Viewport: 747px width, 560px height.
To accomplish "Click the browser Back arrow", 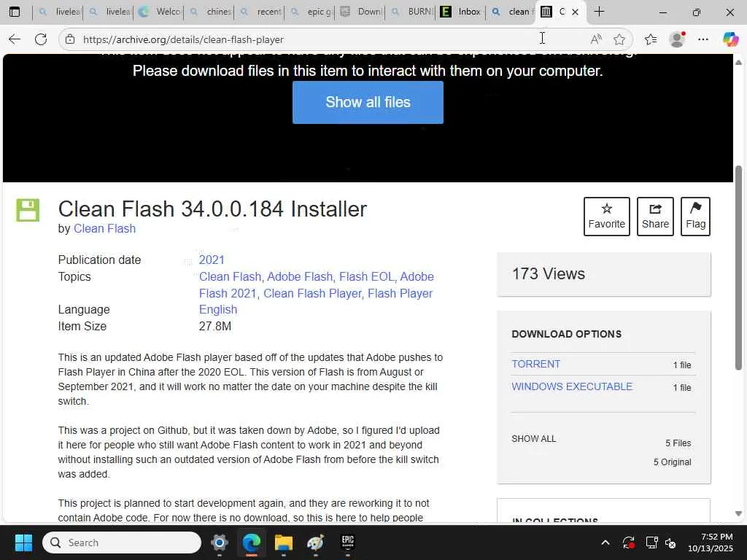I will coord(15,39).
